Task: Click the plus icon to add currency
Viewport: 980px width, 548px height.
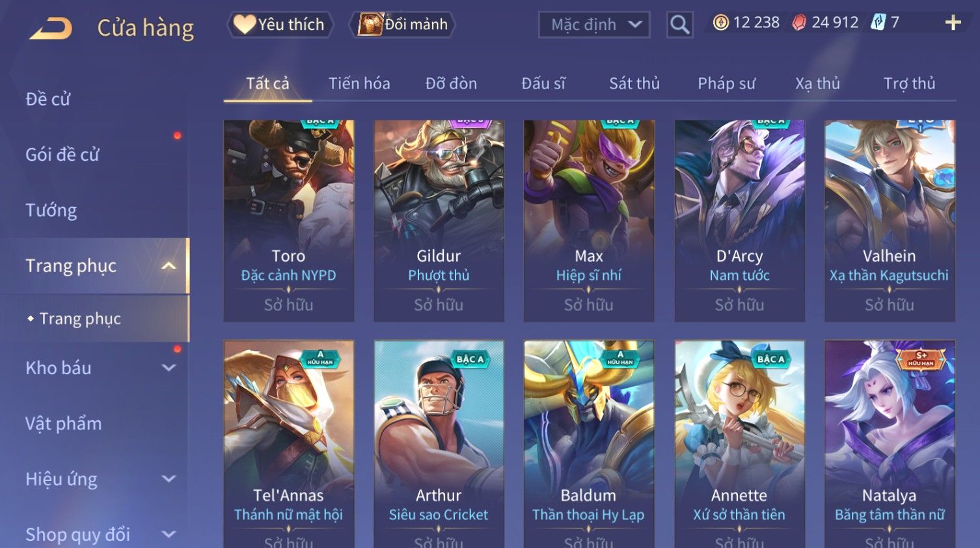Action: tap(953, 23)
